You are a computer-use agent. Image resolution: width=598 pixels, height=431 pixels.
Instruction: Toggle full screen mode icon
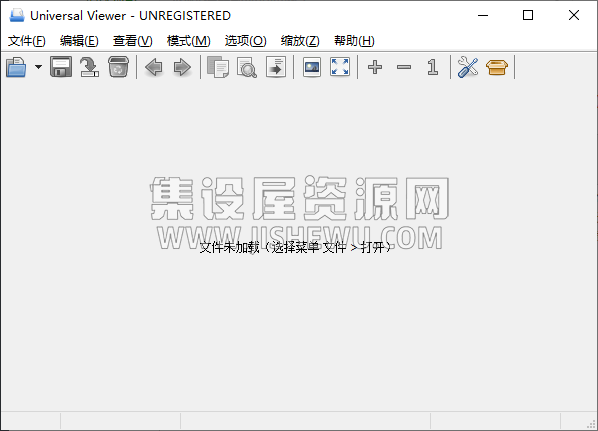coord(340,67)
